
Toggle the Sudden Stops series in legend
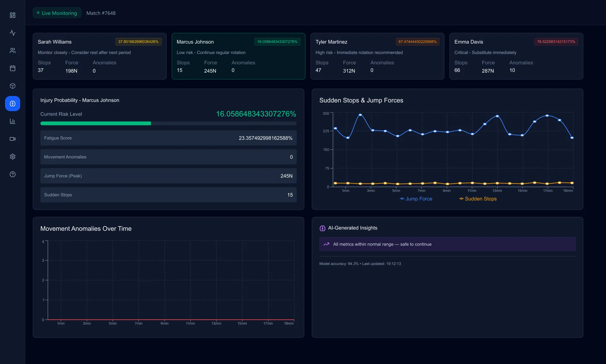tap(478, 199)
